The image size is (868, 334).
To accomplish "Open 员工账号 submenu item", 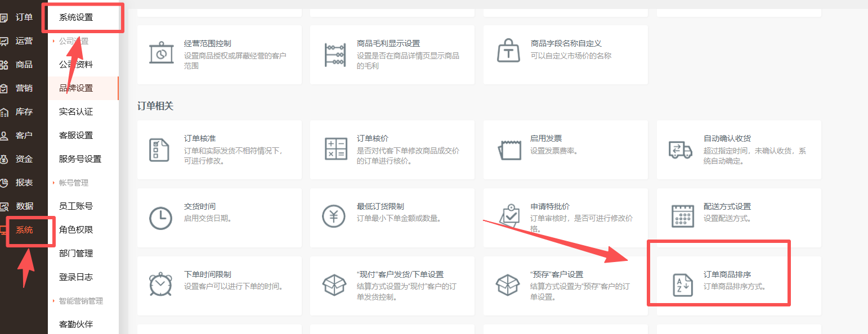I will coord(76,206).
